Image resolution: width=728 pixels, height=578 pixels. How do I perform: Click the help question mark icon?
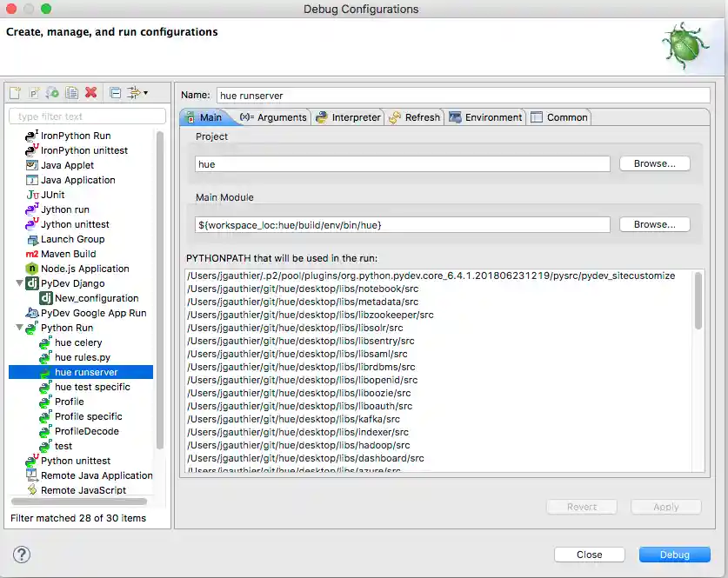click(x=22, y=554)
